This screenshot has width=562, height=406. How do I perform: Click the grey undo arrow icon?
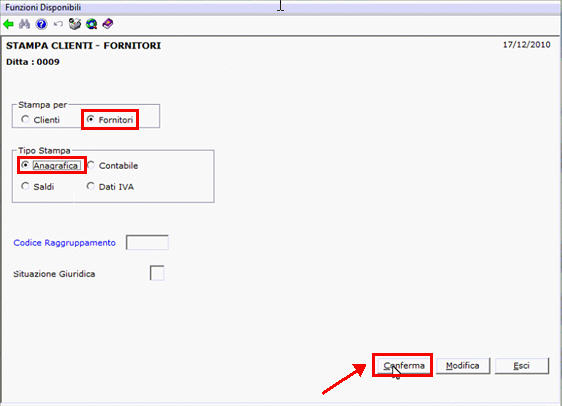pos(58,24)
